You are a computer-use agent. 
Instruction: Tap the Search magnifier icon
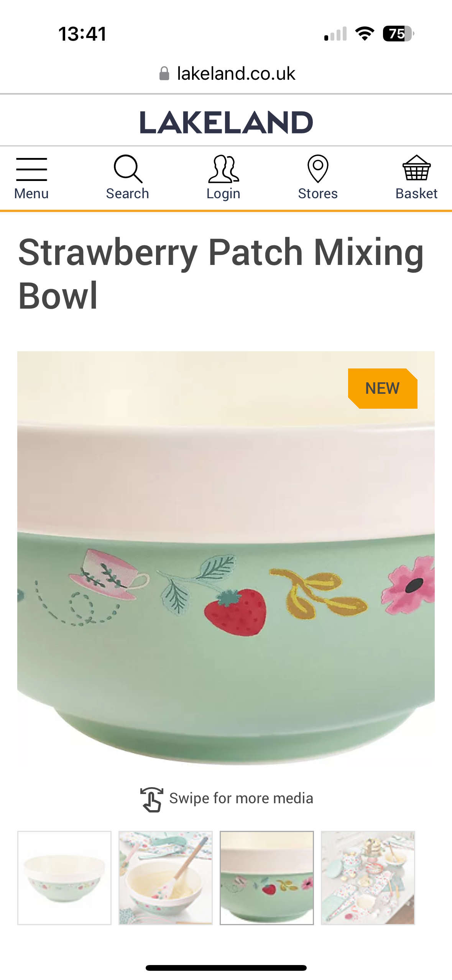(128, 169)
